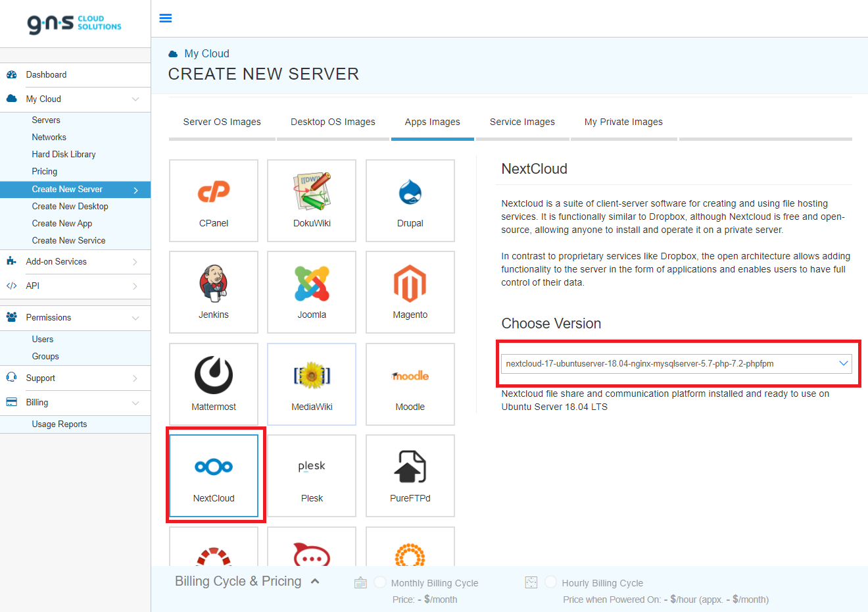
Task: Click the hamburger menu icon
Action: point(166,18)
